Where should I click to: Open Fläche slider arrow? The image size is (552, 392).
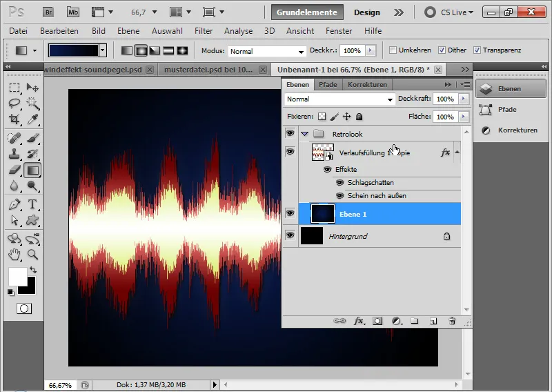point(463,117)
